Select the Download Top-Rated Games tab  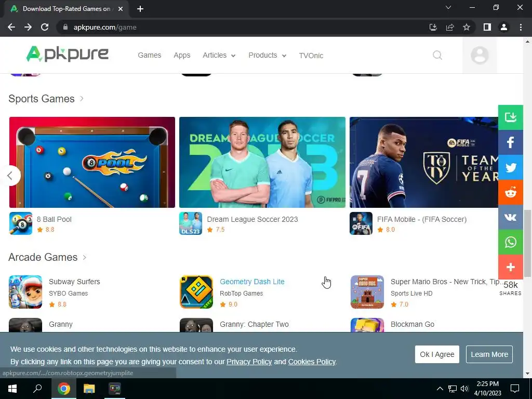66,9
